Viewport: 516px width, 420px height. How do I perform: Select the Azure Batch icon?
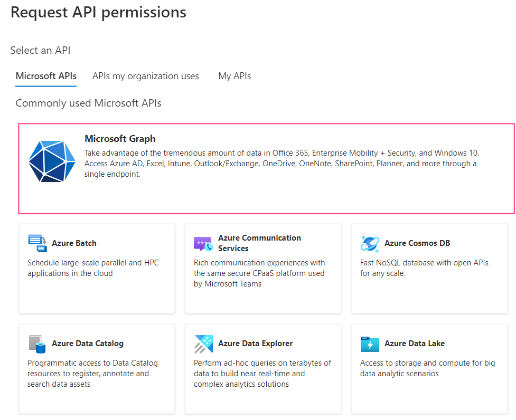pyautogui.click(x=37, y=243)
